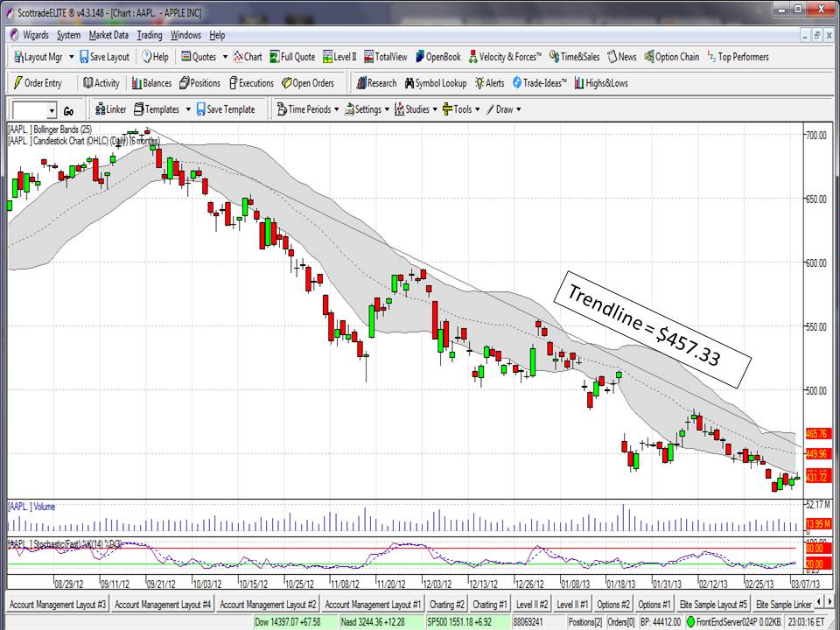The width and height of the screenshot is (840, 630).
Task: Click the Go button
Action: pyautogui.click(x=68, y=110)
